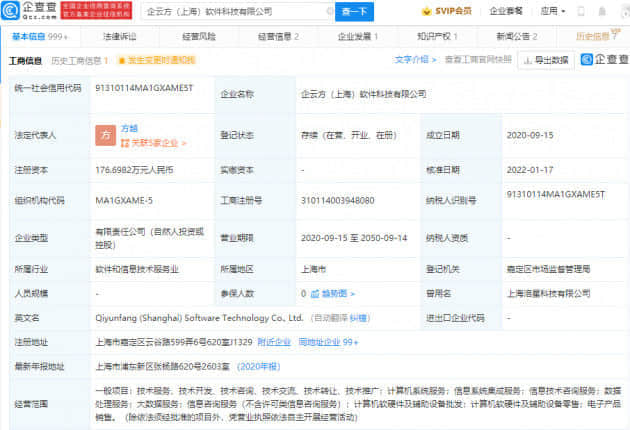630x430 pixels.
Task: Click the blue 查一下 search button
Action: [354, 12]
